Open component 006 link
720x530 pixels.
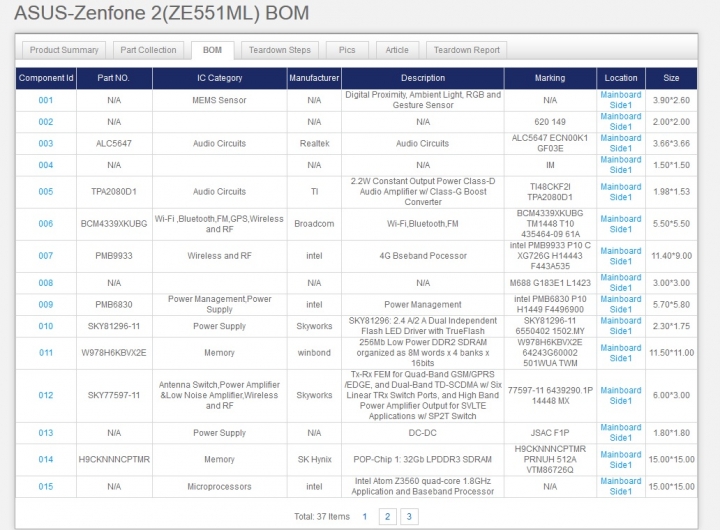(x=45, y=224)
